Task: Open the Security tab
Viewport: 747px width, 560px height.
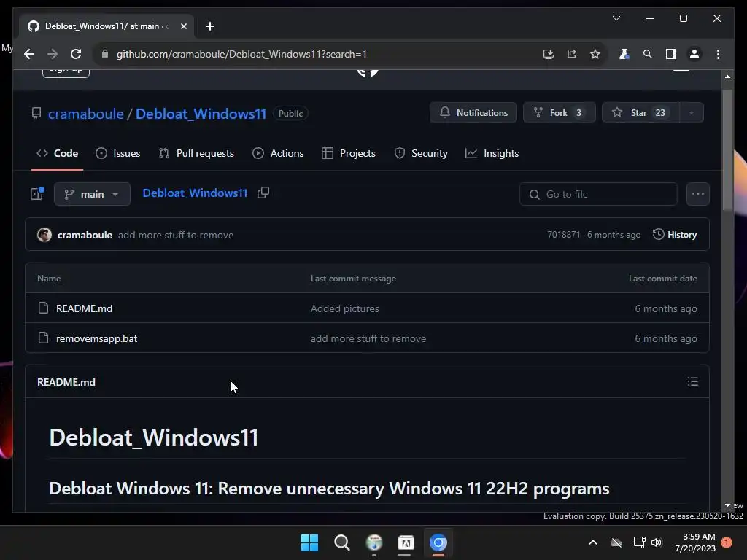Action: (421, 153)
